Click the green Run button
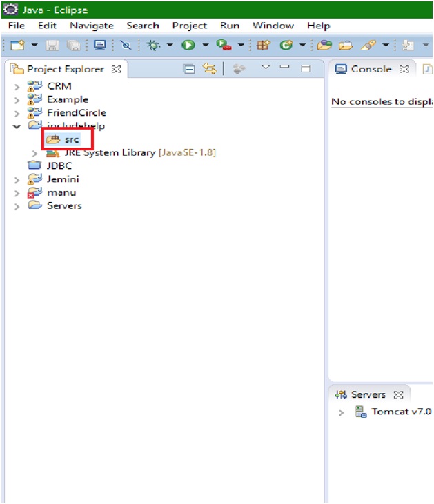This screenshot has width=434, height=504. click(x=188, y=45)
